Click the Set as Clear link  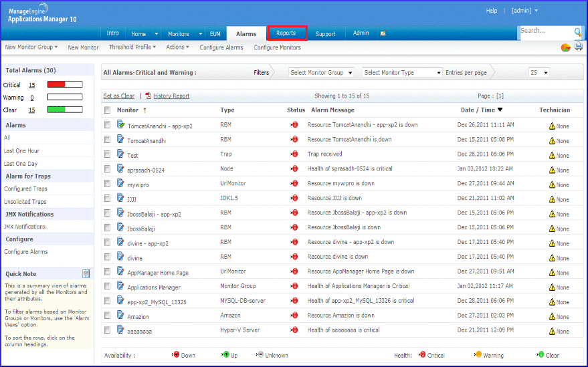pos(119,96)
